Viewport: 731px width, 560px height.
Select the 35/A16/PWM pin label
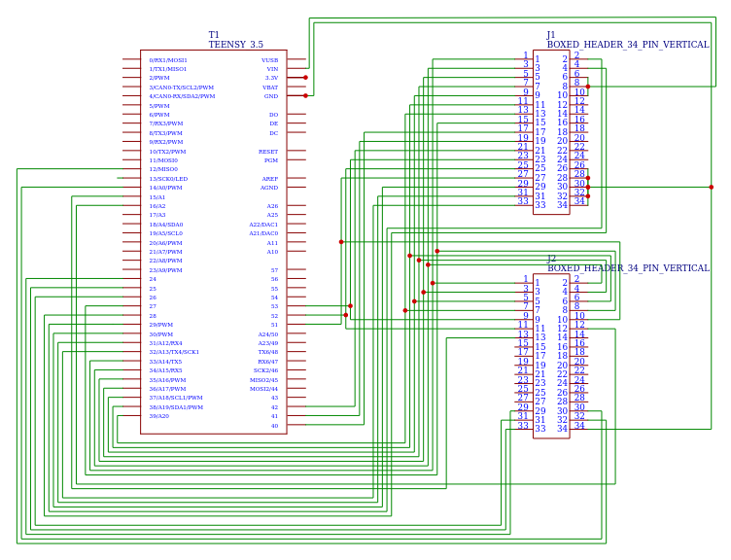167,380
